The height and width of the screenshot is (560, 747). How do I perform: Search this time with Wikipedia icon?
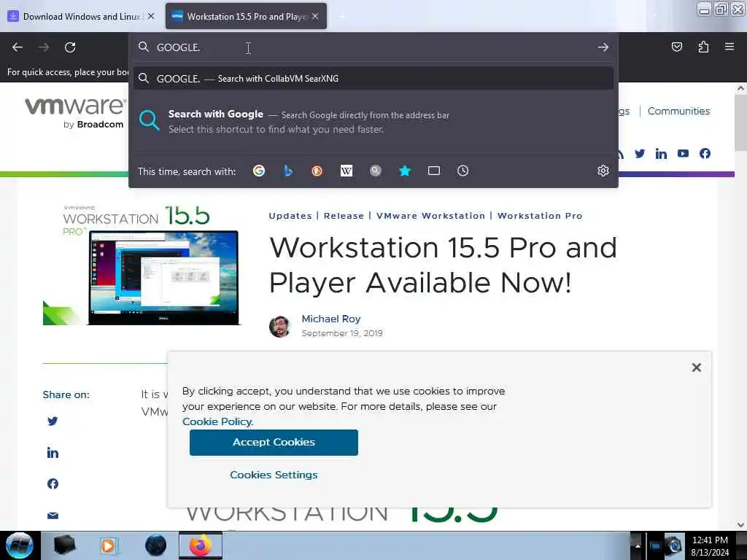point(347,171)
